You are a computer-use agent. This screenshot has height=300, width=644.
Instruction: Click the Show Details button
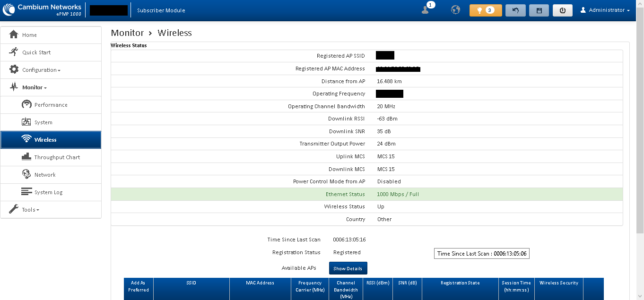click(348, 268)
